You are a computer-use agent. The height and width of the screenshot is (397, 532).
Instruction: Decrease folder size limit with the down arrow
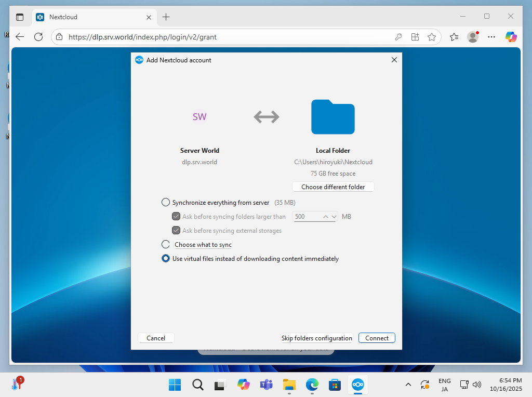coord(334,217)
